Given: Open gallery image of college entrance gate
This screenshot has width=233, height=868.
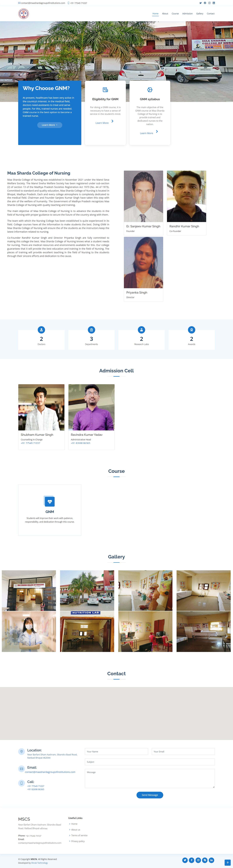Looking at the screenshot, I should 29,591.
